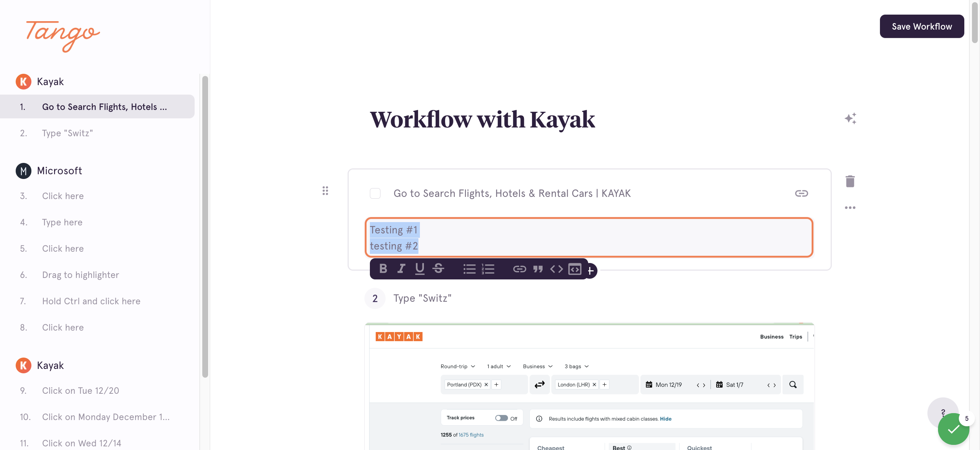980x450 pixels.
Task: Click the Microsoft section header in sidebar
Action: point(49,171)
